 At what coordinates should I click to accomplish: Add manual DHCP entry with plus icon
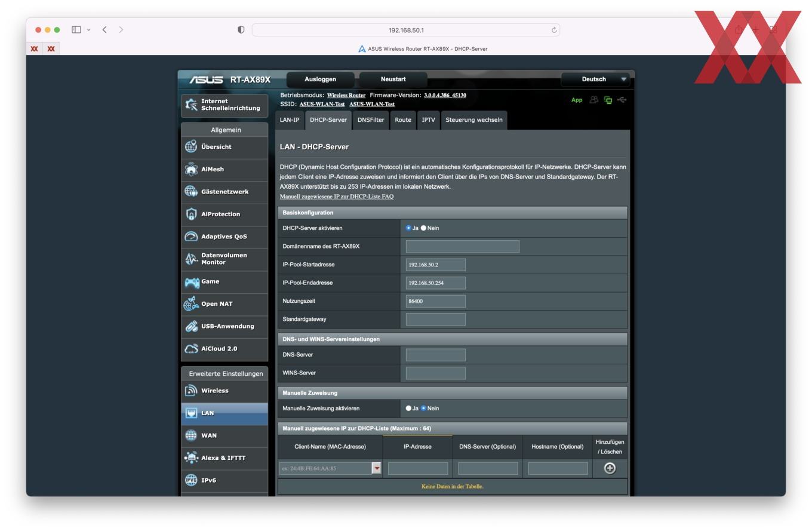click(x=610, y=468)
